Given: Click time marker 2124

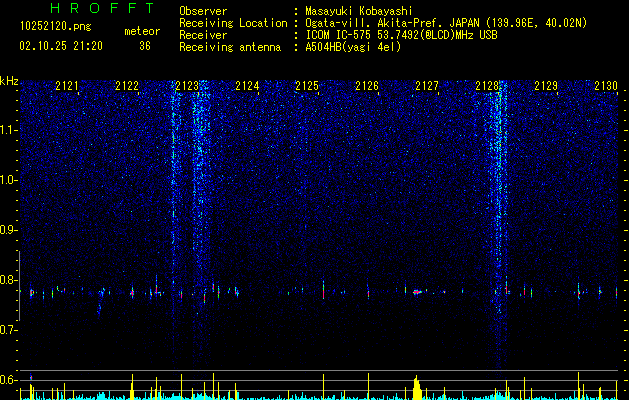Looking at the screenshot, I should [x=247, y=86].
